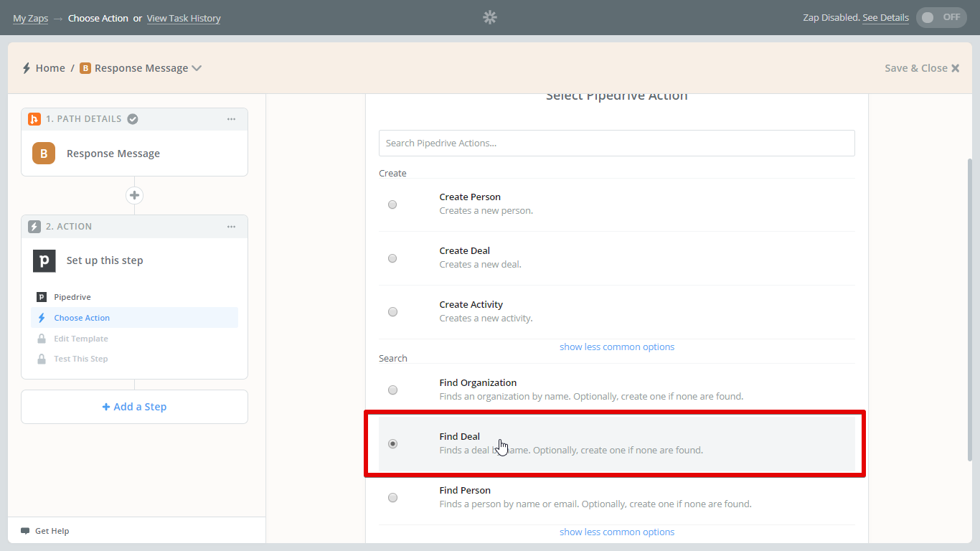Open the Choose Action sidebar step

point(134,318)
